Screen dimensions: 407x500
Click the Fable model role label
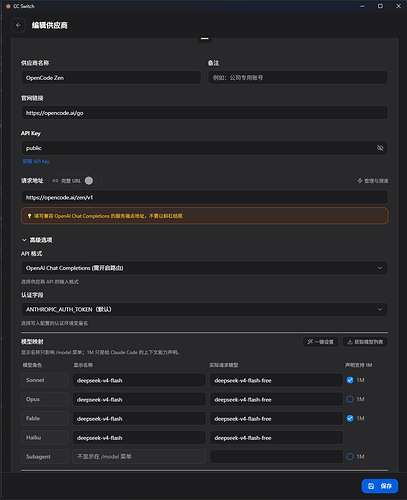45,418
